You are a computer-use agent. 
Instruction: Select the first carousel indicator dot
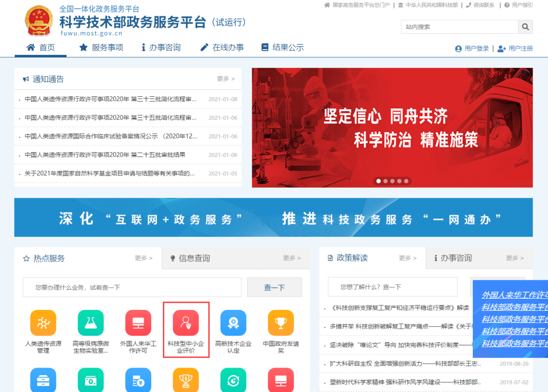[378, 181]
